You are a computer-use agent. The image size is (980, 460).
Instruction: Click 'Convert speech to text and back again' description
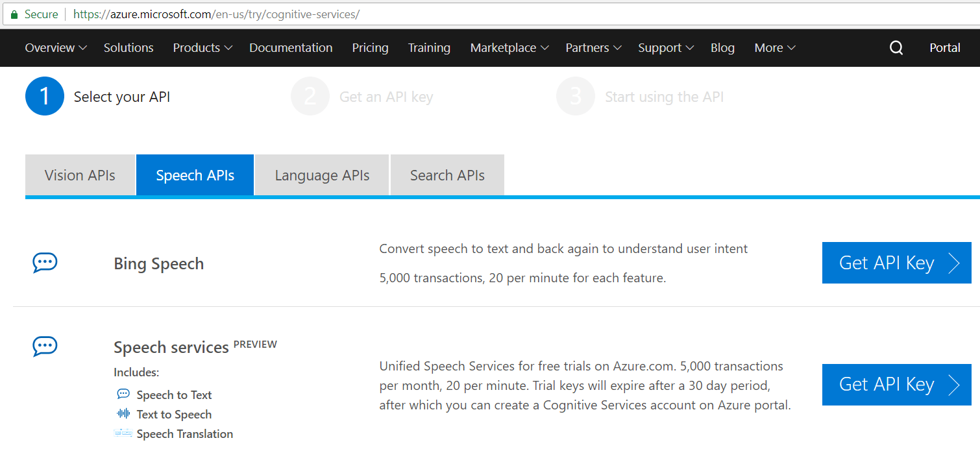(563, 248)
